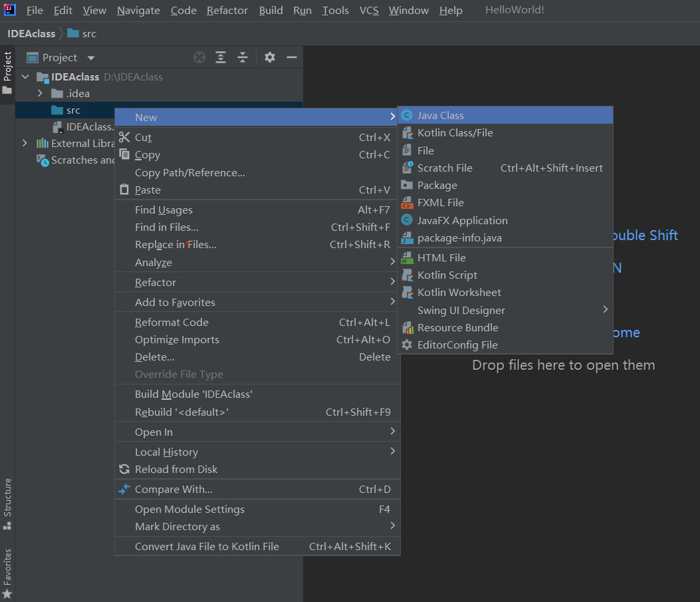This screenshot has width=700, height=602.
Task: Select EditorConfig File entry
Action: coord(457,345)
